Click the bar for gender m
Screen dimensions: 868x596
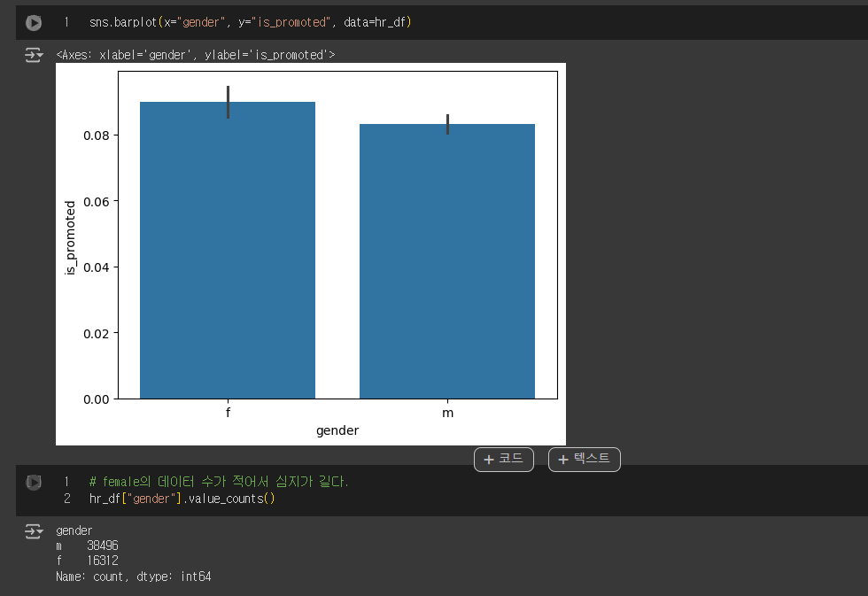click(x=447, y=261)
